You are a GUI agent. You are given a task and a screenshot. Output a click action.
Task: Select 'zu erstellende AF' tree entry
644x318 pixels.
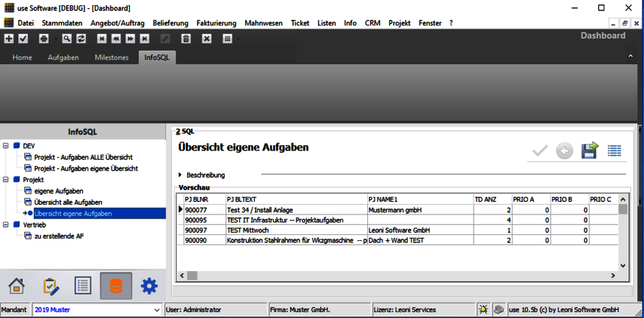tap(59, 236)
